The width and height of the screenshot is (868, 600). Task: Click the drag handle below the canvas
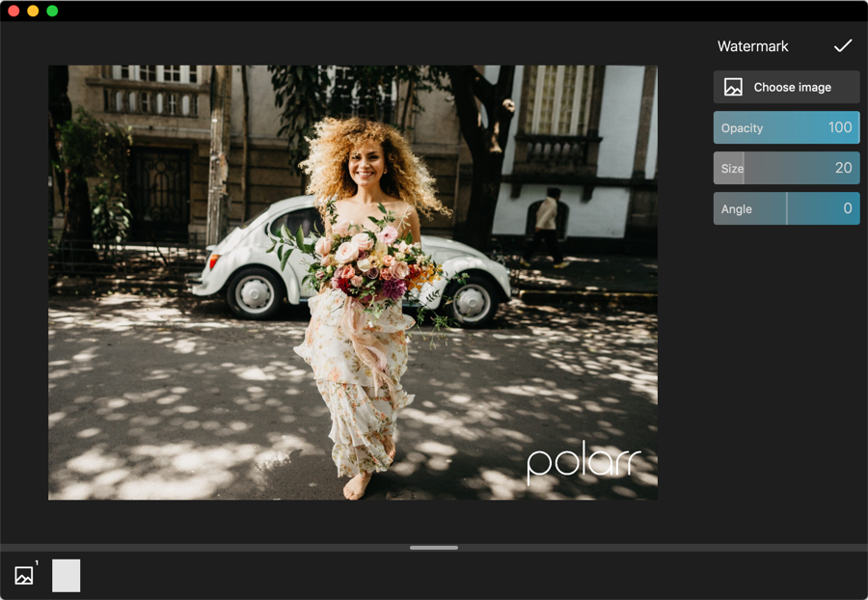pos(433,547)
